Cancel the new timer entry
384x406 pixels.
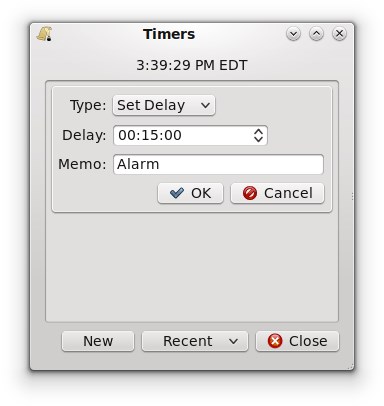click(277, 193)
